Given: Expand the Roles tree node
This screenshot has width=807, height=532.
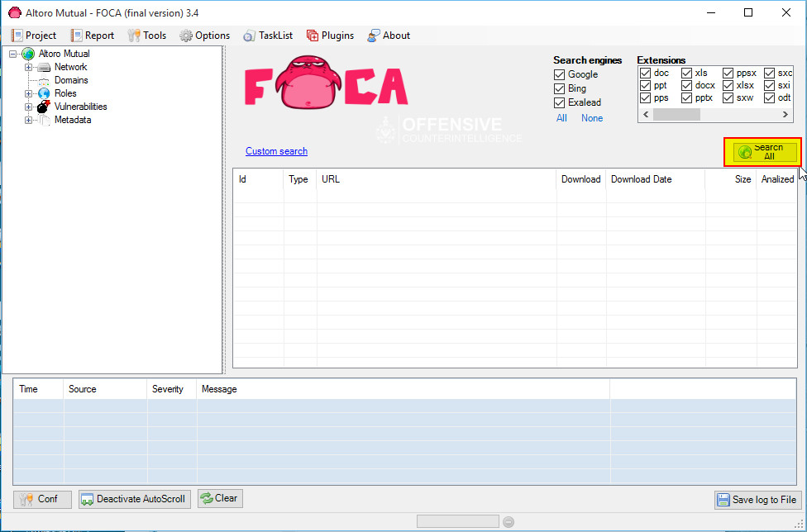Looking at the screenshot, I should click(x=28, y=93).
